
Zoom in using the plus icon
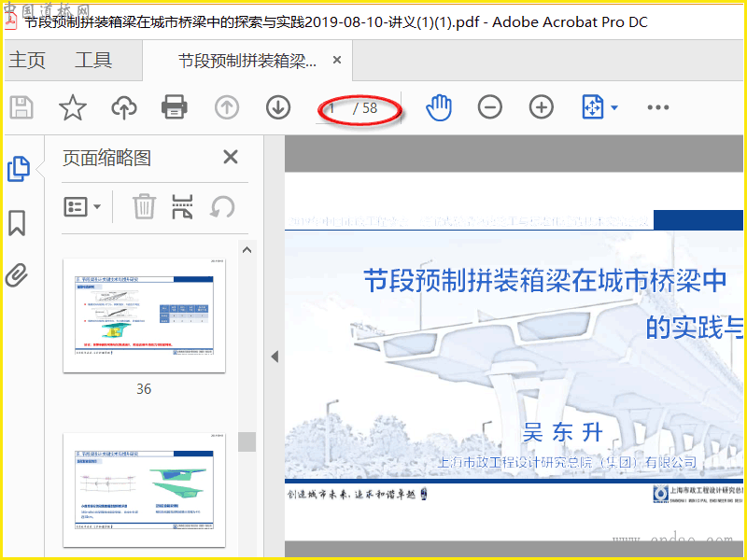pos(542,107)
